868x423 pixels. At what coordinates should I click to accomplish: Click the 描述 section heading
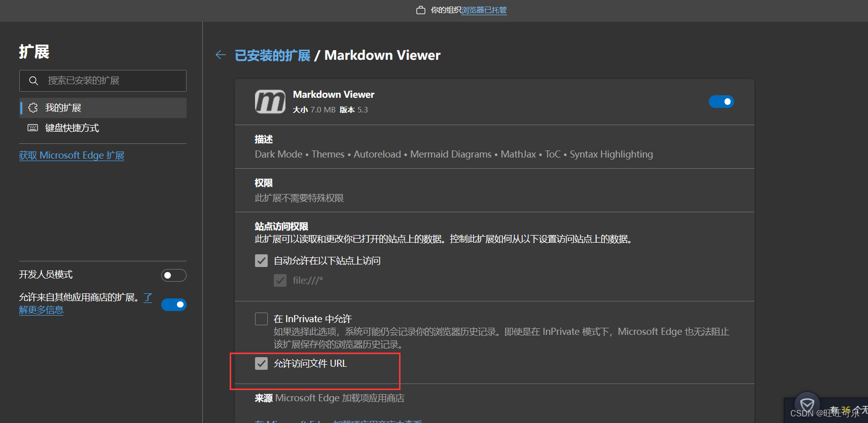coord(264,139)
